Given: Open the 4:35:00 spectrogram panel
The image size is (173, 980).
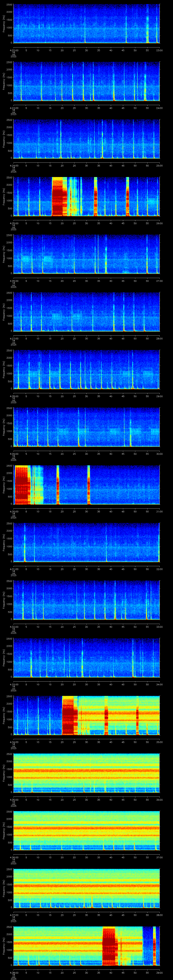Looking at the screenshot, I should point(86,773).
